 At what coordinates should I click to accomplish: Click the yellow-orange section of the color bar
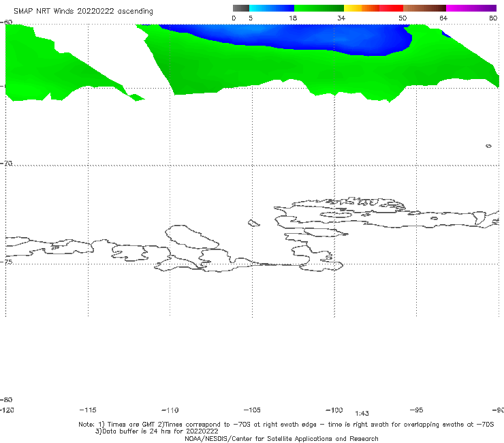[362, 8]
